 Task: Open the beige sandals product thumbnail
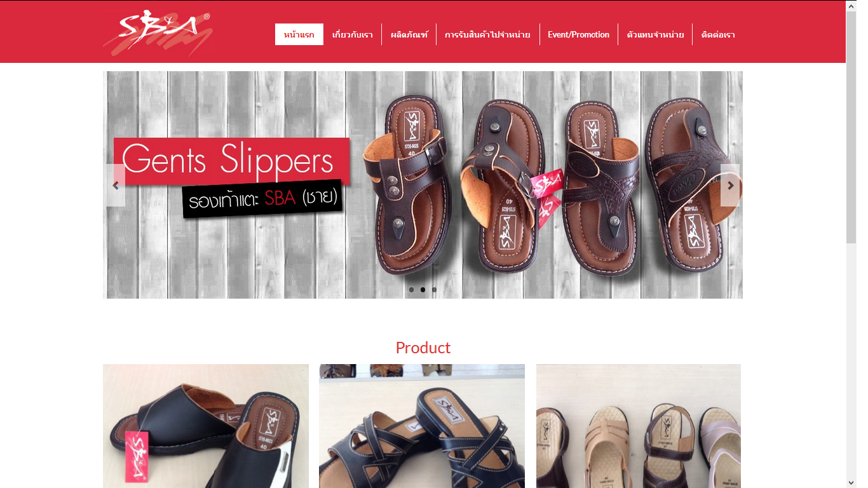point(639,426)
